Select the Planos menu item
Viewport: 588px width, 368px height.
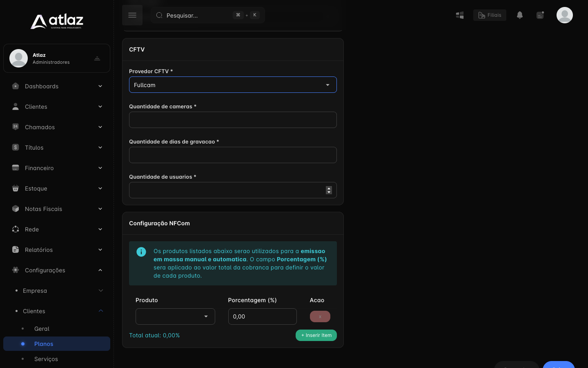57,344
